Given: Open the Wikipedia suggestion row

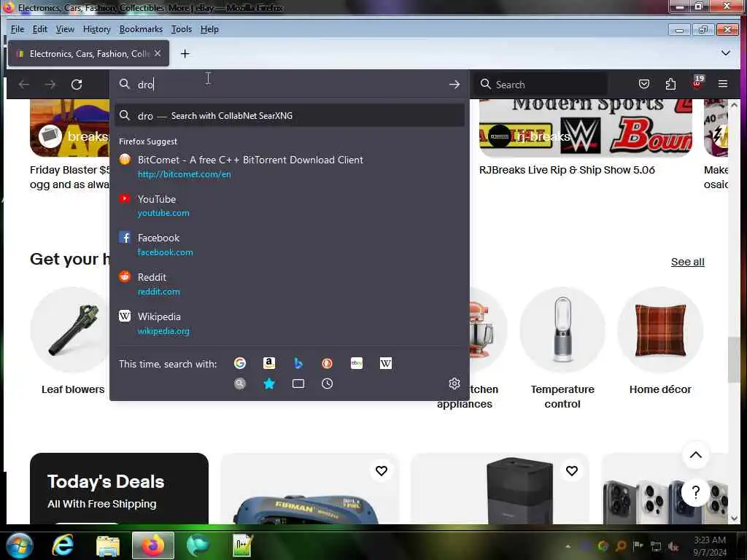Looking at the screenshot, I should (x=290, y=323).
